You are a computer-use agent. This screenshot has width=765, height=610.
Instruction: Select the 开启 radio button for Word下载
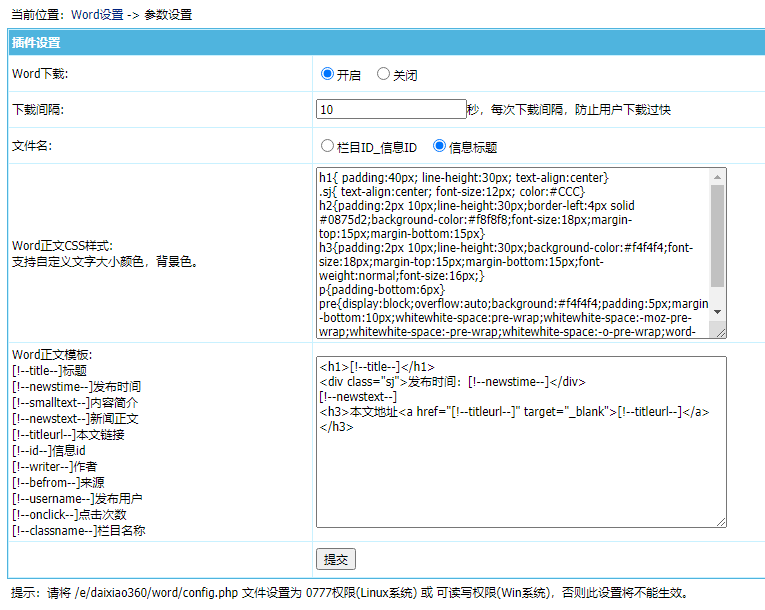pyautogui.click(x=327, y=74)
